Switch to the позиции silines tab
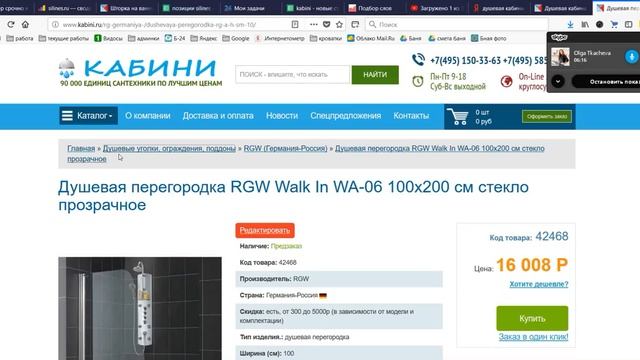The height and width of the screenshot is (360, 640). point(187,8)
